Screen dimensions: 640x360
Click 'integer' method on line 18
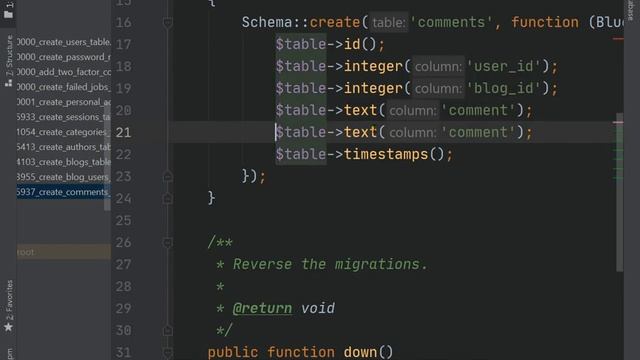(373, 66)
